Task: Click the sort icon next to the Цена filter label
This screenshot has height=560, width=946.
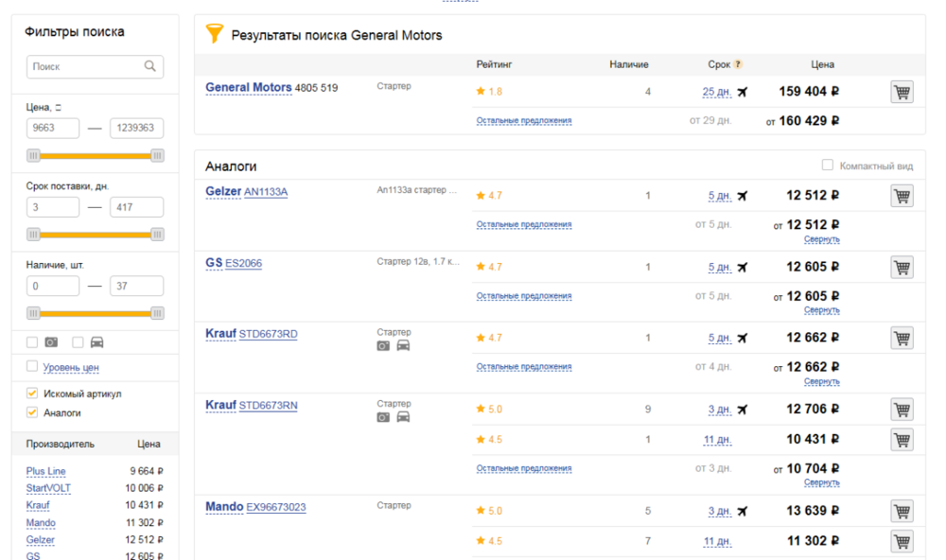Action: (x=58, y=108)
